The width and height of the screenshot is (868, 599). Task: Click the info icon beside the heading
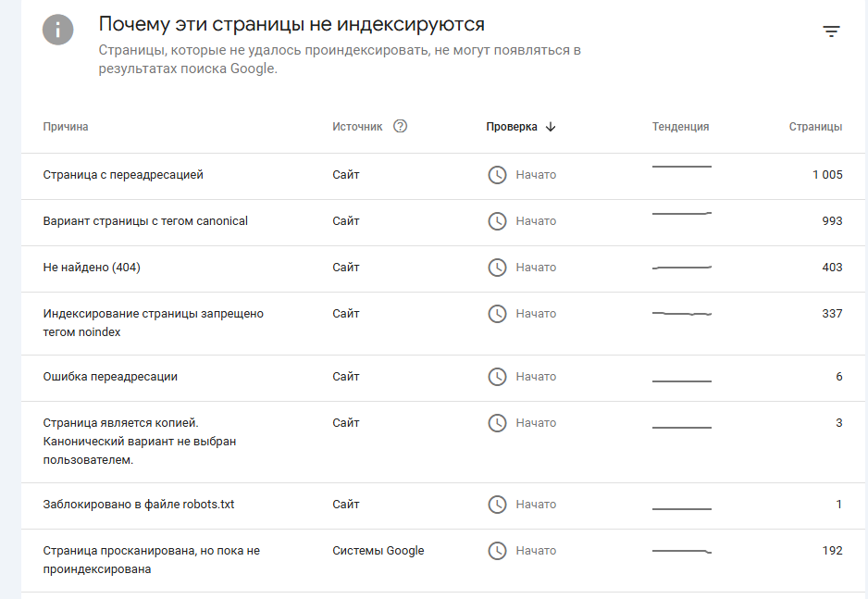[57, 30]
